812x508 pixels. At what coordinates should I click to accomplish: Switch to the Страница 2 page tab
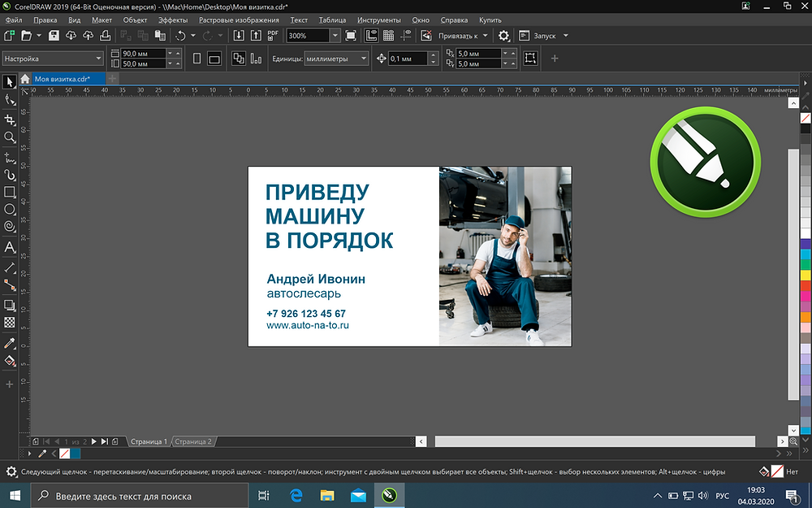tap(193, 441)
